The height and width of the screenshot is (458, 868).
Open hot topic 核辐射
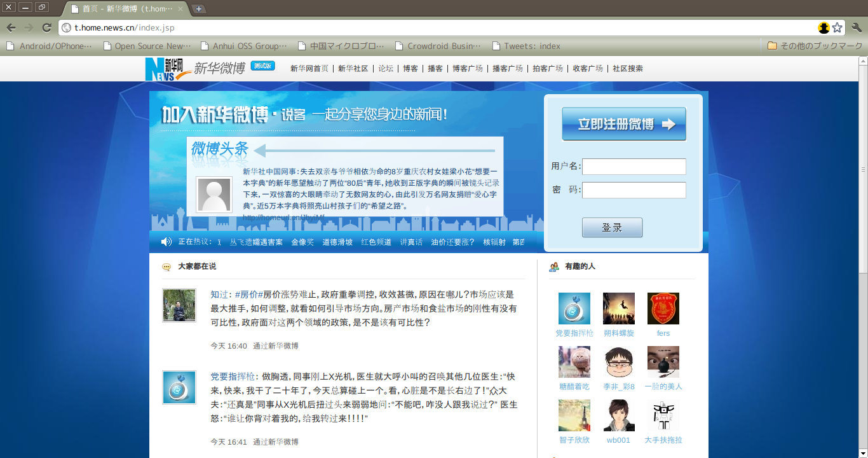[494, 242]
